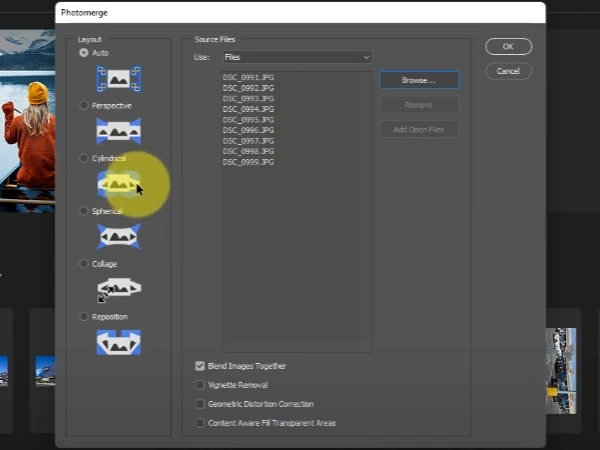Click the Reposition layout preview icon
The width and height of the screenshot is (600, 450).
tap(119, 342)
